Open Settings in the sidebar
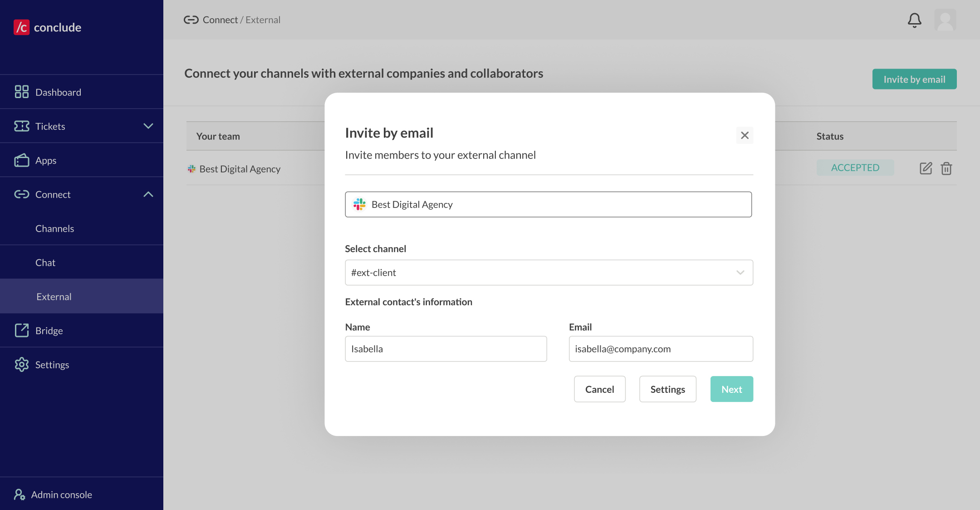Viewport: 980px width, 510px height. (x=82, y=365)
